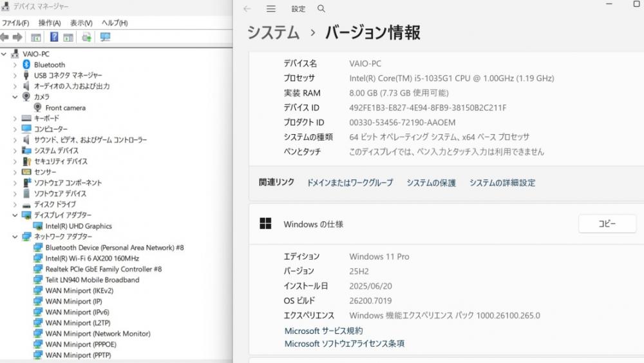Collapse ディスプレイ アダプター category
The width and height of the screenshot is (644, 363).
(15, 215)
